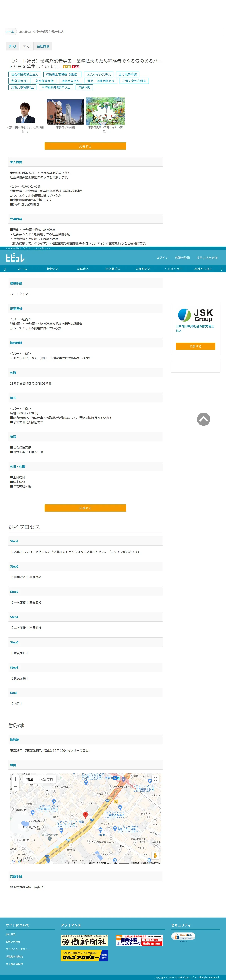Click the 育児・介護休暇あり tag

point(101,81)
